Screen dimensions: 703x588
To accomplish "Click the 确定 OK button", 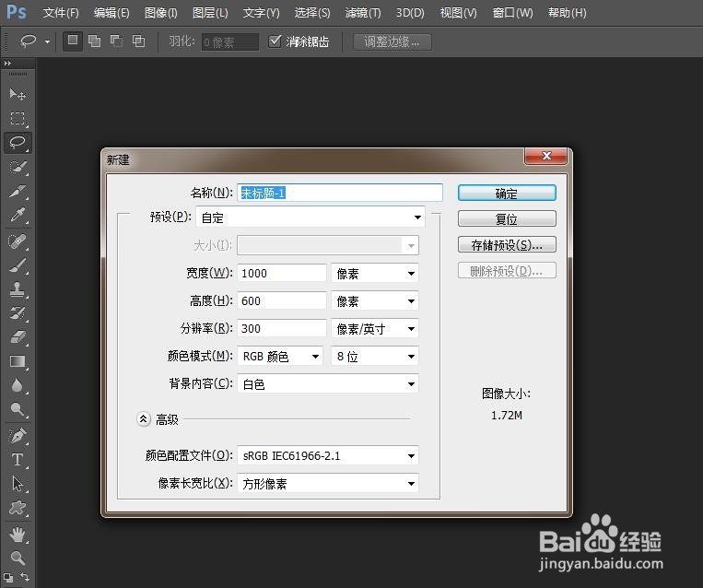I will tap(507, 194).
